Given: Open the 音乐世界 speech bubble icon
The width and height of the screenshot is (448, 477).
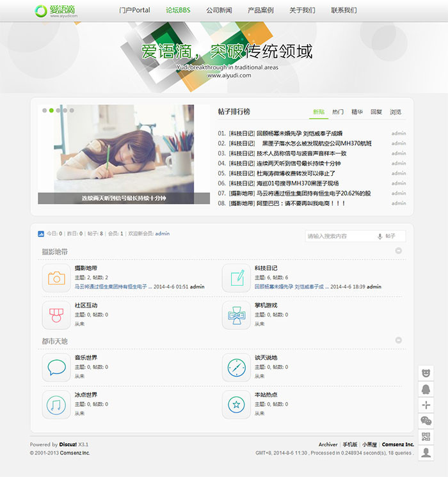Looking at the screenshot, I should pyautogui.click(x=56, y=368).
